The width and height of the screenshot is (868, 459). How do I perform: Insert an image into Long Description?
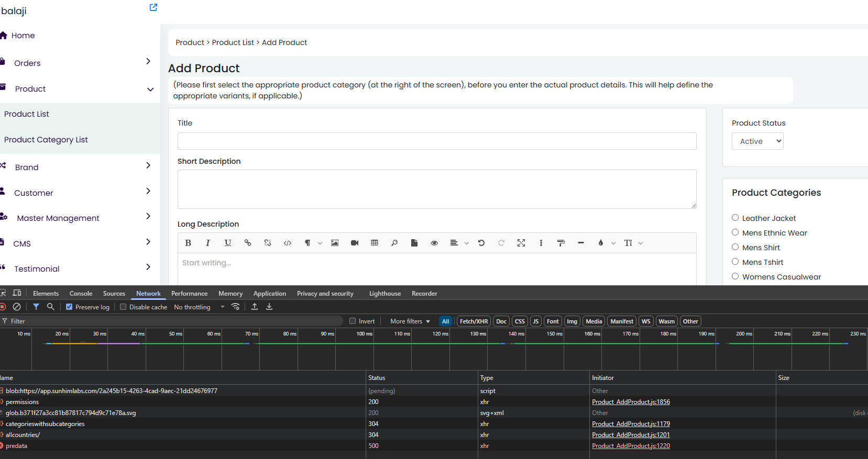tap(335, 243)
